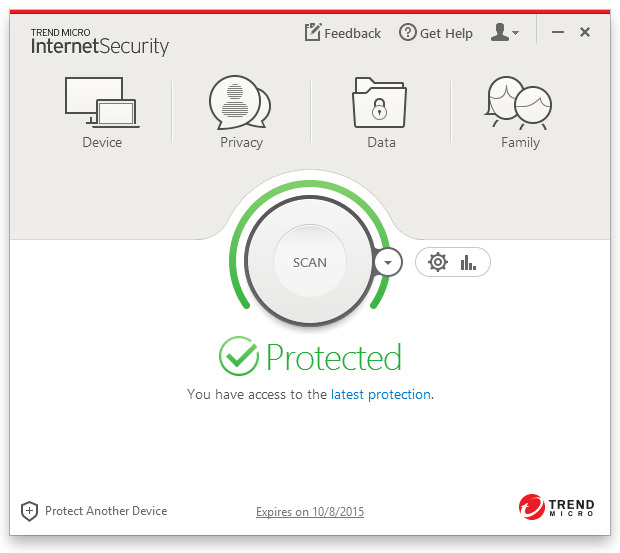Open settings via the gear icon
The width and height of the screenshot is (620, 553).
click(x=437, y=262)
